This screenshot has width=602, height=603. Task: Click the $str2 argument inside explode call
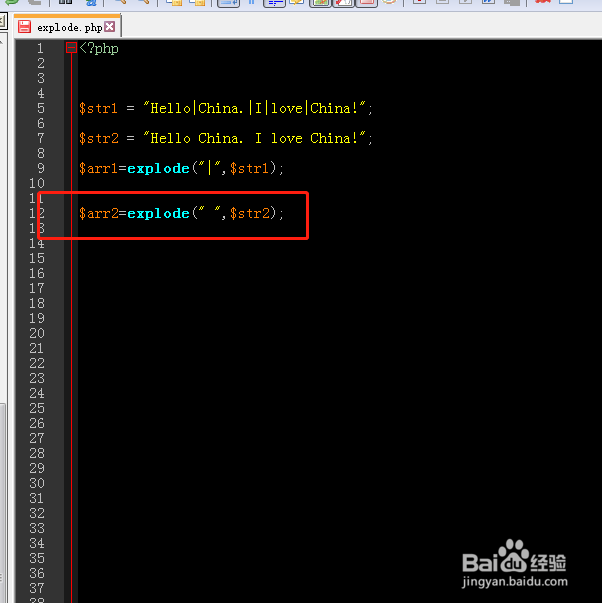coord(250,213)
